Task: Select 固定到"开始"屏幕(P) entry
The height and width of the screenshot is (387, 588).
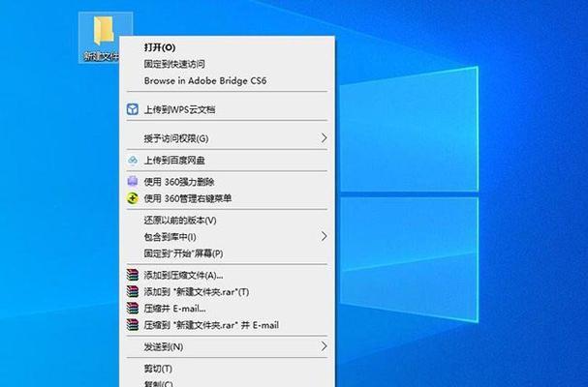Action: (227, 253)
